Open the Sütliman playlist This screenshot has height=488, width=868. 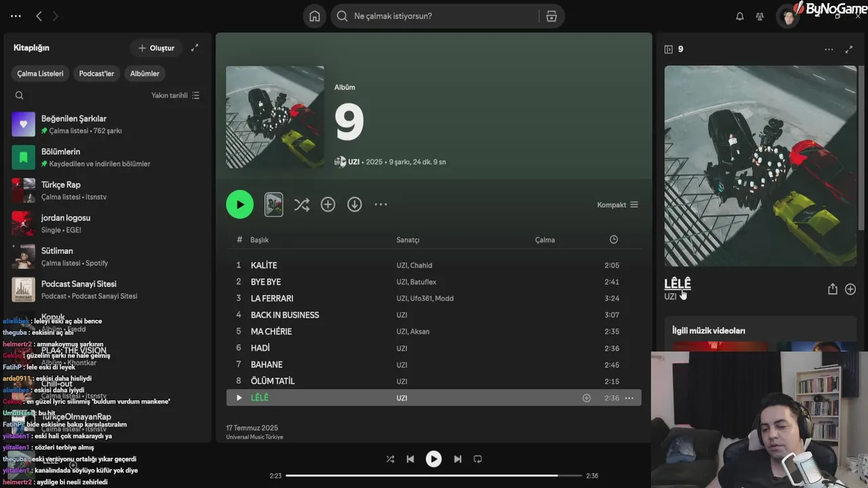108,256
